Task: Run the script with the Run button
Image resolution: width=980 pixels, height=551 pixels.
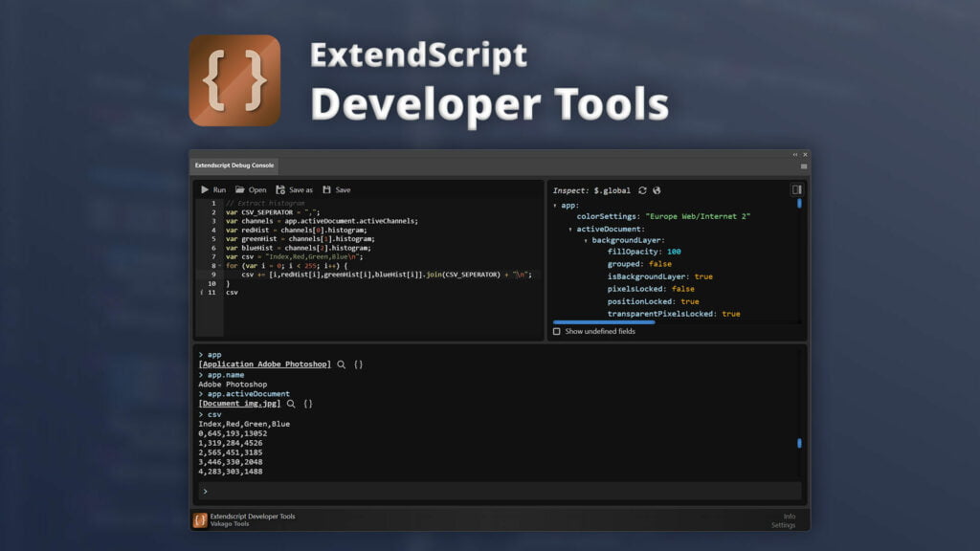Action: click(x=212, y=189)
